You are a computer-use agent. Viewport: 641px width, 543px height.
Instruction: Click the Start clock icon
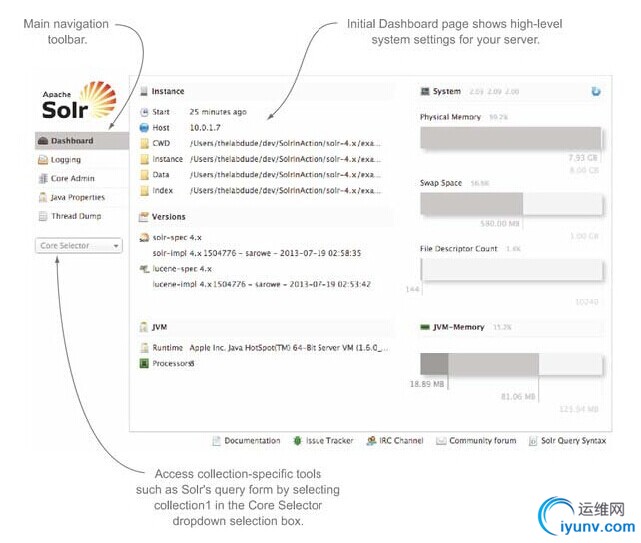[x=144, y=112]
